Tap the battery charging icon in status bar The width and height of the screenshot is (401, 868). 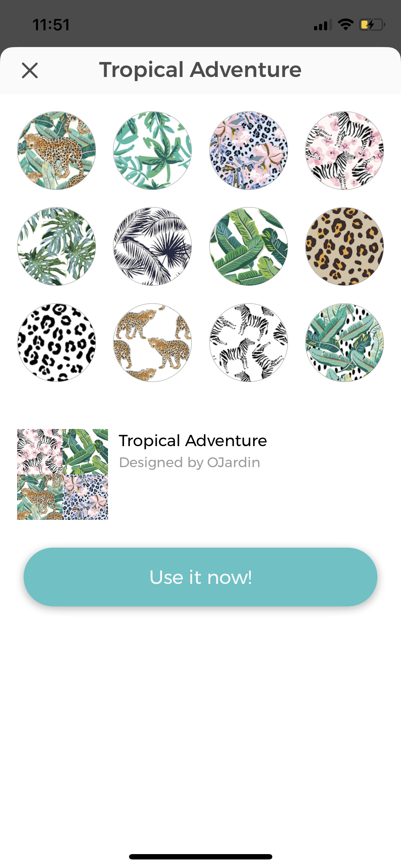point(372,25)
